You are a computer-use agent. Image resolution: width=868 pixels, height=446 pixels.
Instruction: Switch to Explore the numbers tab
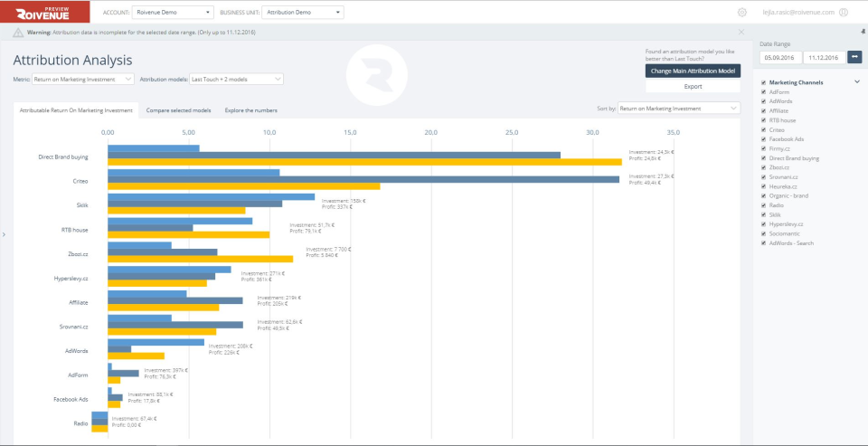coord(250,110)
